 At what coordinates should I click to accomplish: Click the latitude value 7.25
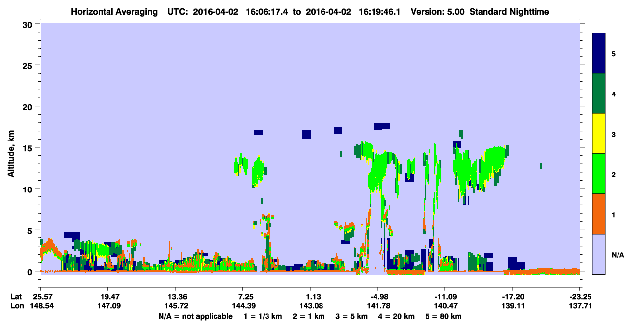point(243,297)
